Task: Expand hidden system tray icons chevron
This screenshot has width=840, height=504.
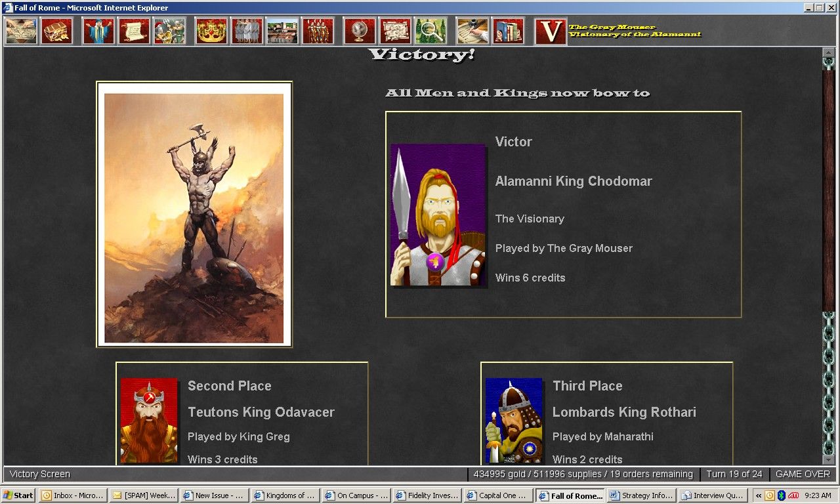Action: pos(759,495)
